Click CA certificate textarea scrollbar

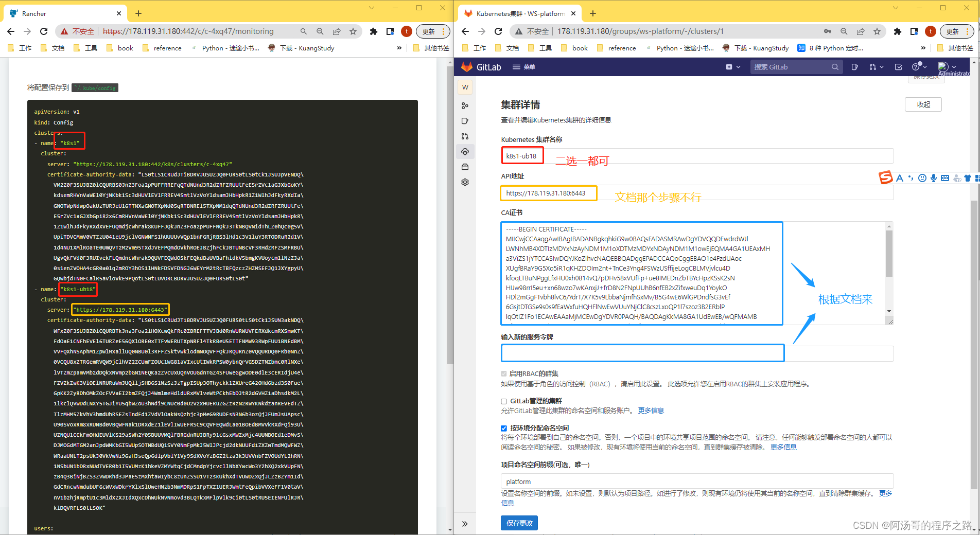click(x=889, y=253)
